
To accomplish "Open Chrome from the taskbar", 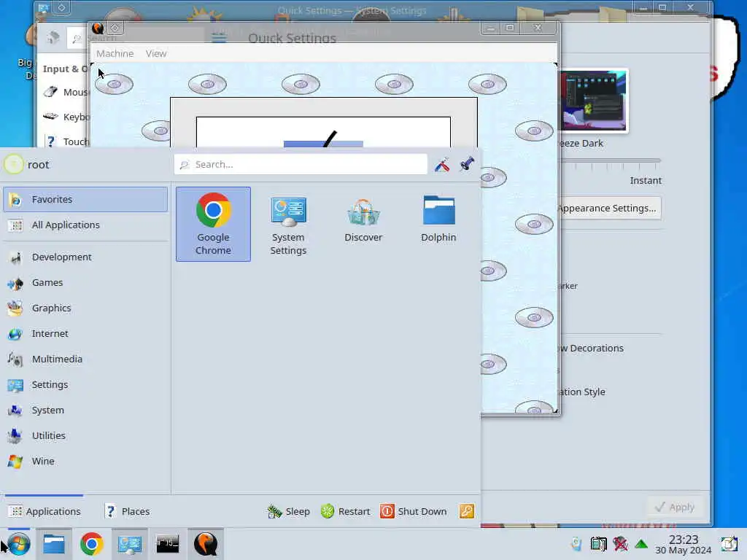I will pyautogui.click(x=91, y=544).
